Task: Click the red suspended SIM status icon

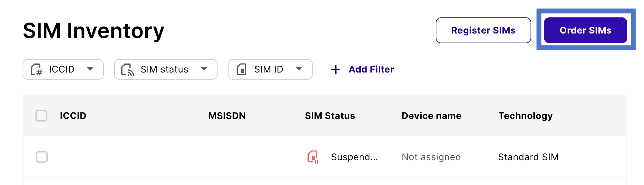Action: [313, 157]
